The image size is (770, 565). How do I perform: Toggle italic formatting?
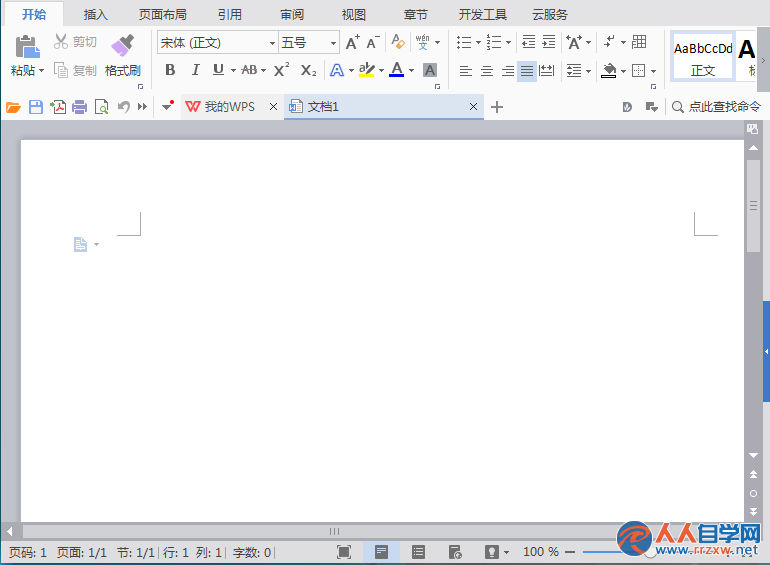195,70
